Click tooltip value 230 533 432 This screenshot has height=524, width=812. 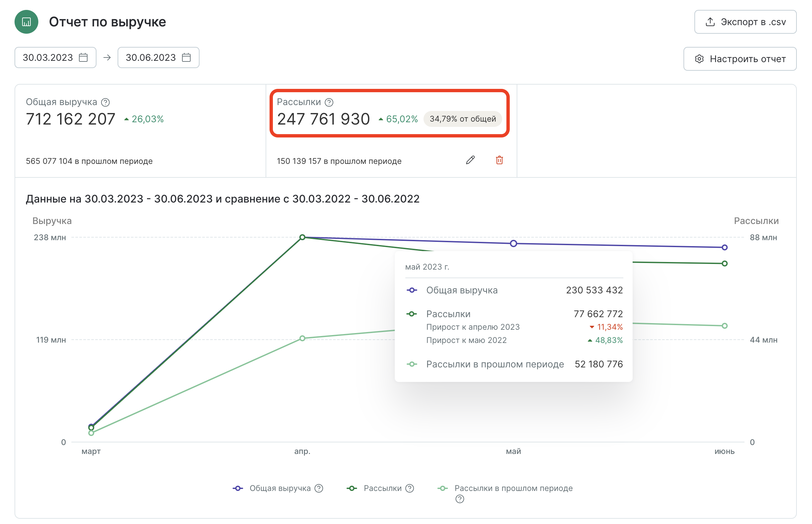point(594,290)
